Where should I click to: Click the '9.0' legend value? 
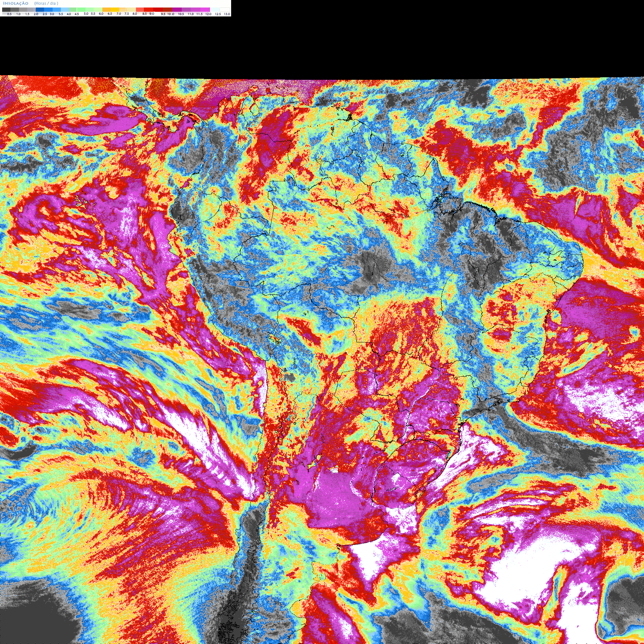(152, 14)
